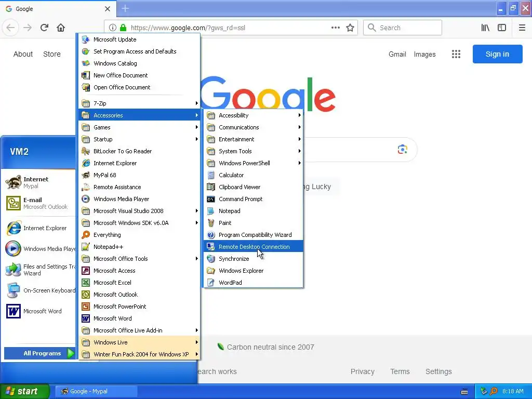The width and height of the screenshot is (532, 399).
Task: Visit the About link
Action: [x=23, y=54]
